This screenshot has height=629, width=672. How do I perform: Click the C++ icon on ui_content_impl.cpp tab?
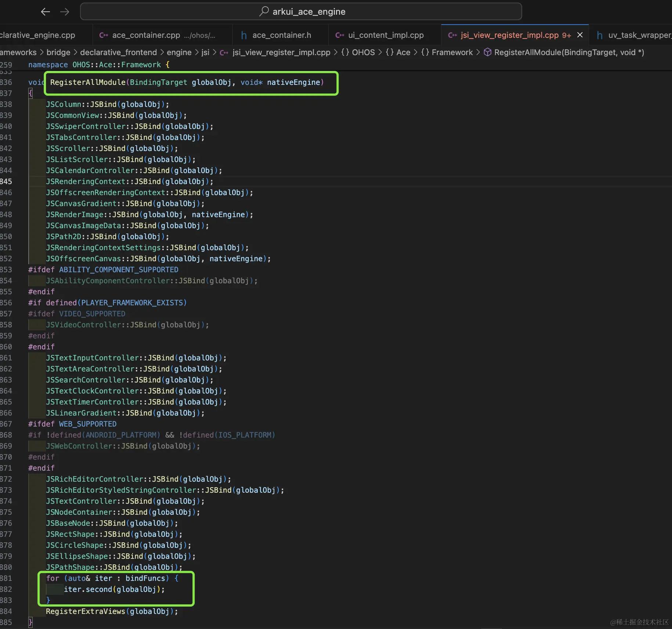340,35
